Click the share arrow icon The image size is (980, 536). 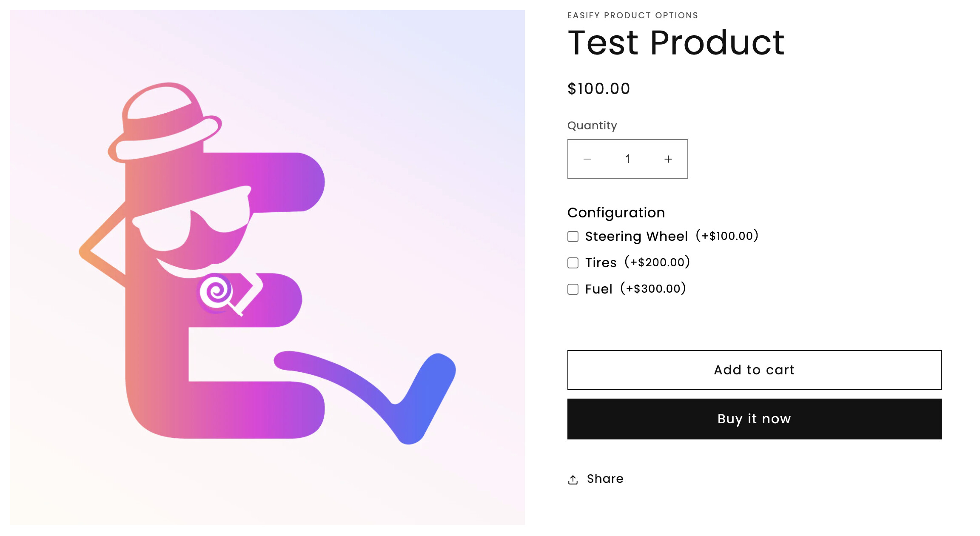573,479
